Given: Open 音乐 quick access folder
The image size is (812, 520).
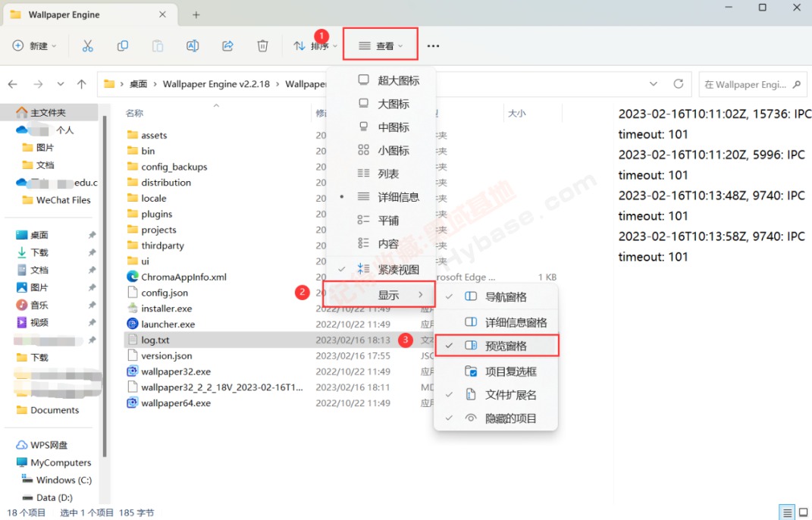Looking at the screenshot, I should (x=32, y=305).
